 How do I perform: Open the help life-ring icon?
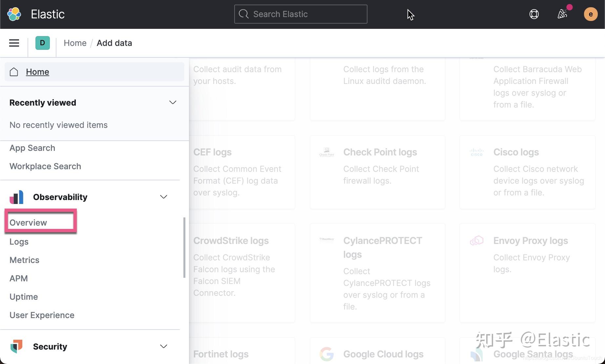pyautogui.click(x=534, y=14)
